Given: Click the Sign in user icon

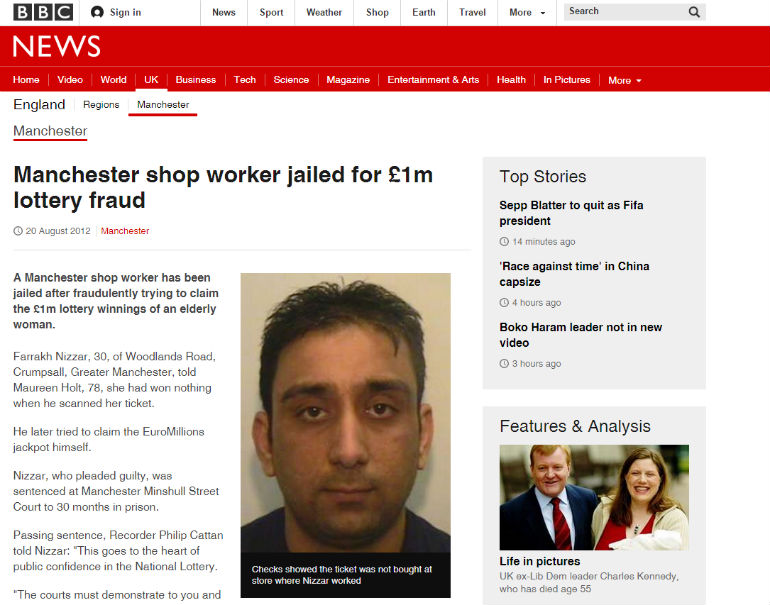Looking at the screenshot, I should (97, 12).
